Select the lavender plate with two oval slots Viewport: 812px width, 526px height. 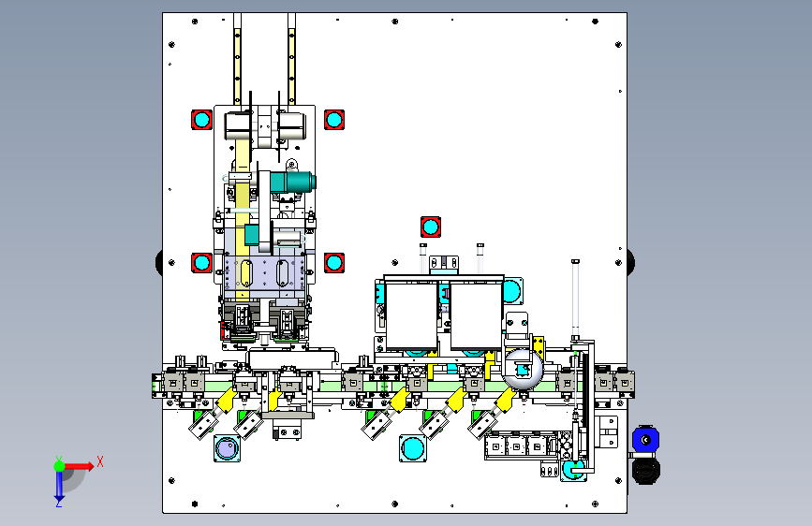tap(264, 273)
